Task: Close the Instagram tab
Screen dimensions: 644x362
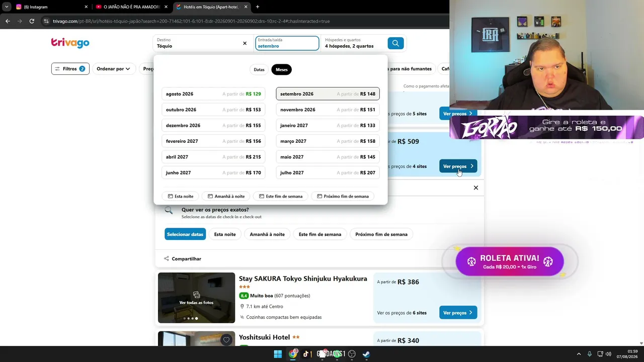Action: [86, 7]
